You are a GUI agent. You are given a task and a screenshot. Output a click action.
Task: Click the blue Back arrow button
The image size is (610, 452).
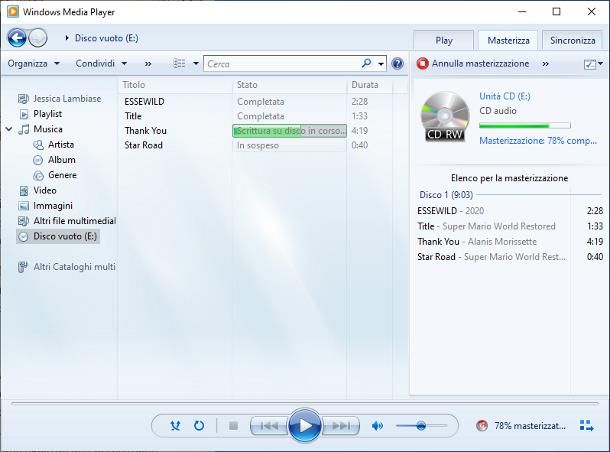tap(17, 38)
